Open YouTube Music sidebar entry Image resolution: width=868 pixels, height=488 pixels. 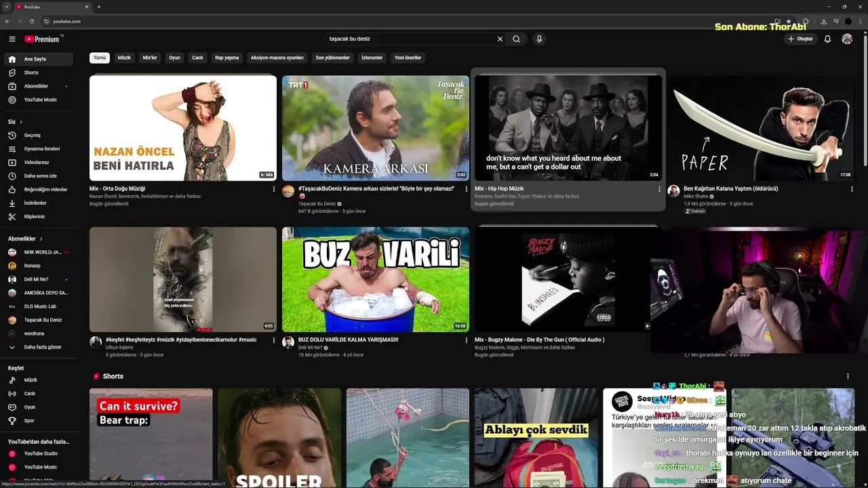[x=40, y=100]
